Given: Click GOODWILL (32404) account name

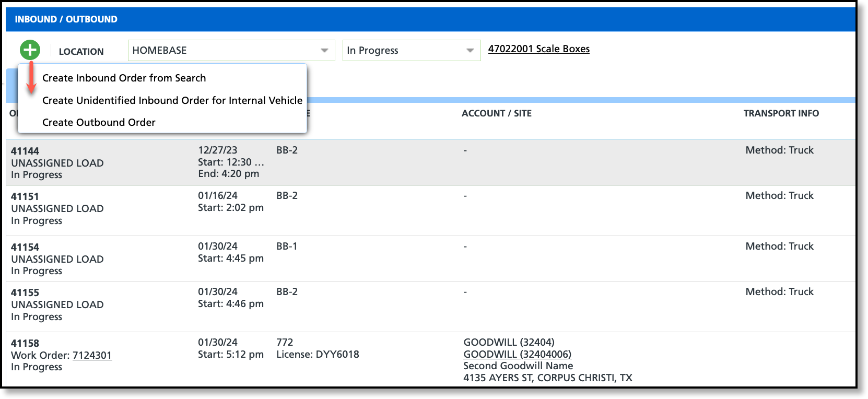Looking at the screenshot, I should (509, 342).
